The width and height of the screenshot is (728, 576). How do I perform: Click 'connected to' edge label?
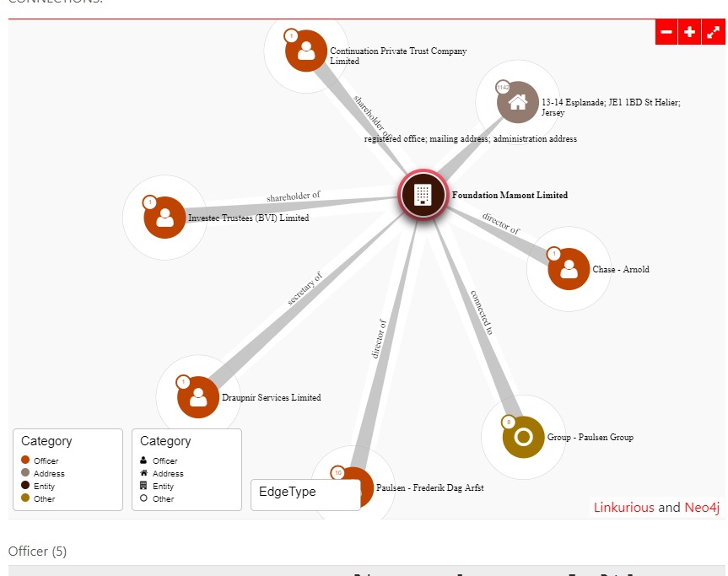click(x=482, y=312)
